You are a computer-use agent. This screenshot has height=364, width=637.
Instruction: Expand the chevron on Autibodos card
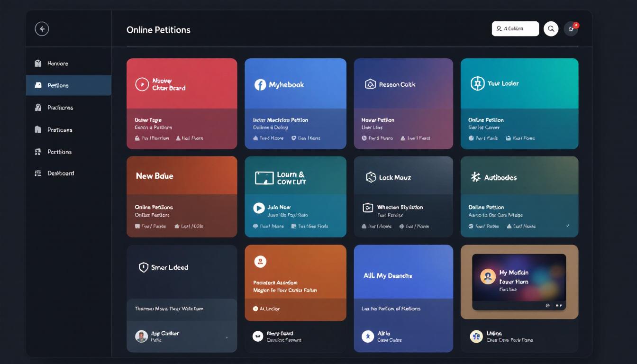(568, 226)
